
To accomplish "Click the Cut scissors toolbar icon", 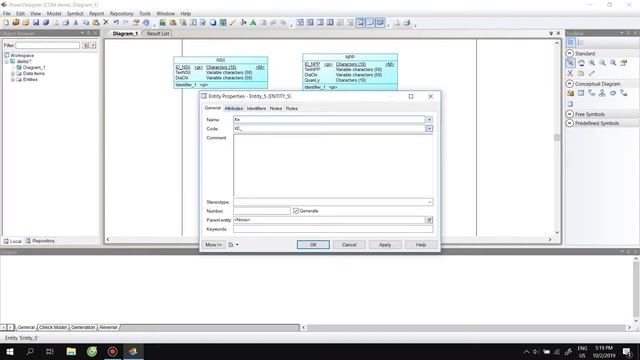I will click(x=76, y=23).
